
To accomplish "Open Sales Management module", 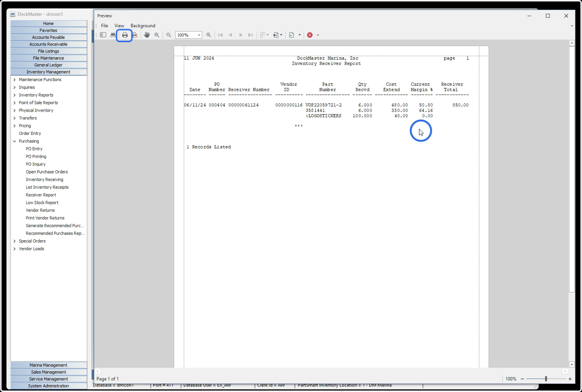I will [x=48, y=372].
